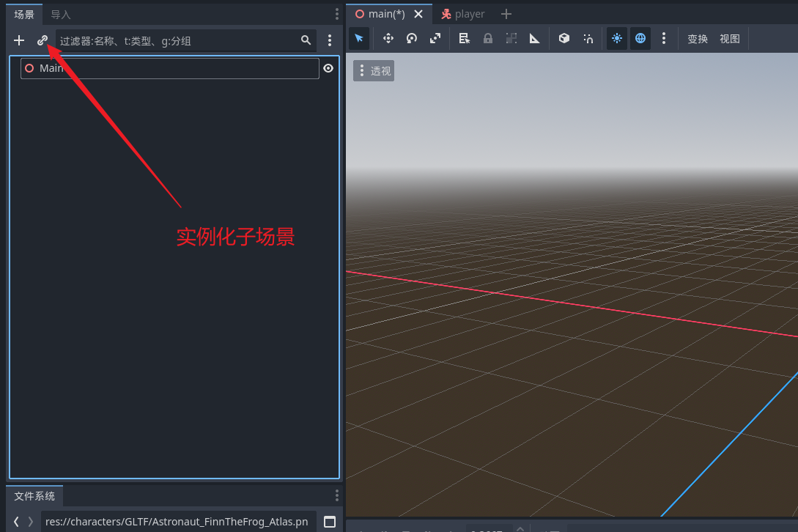Go back in filesystem history
This screenshot has height=532, width=798.
click(x=16, y=522)
